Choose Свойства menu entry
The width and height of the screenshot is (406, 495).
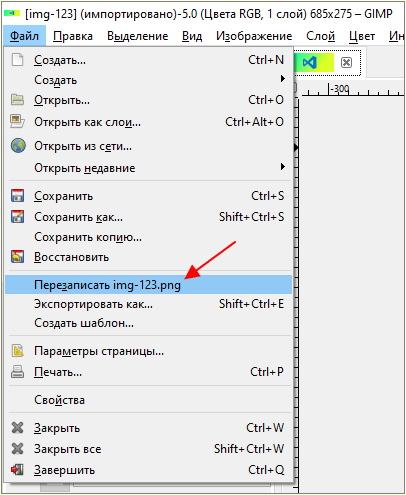tap(149, 400)
